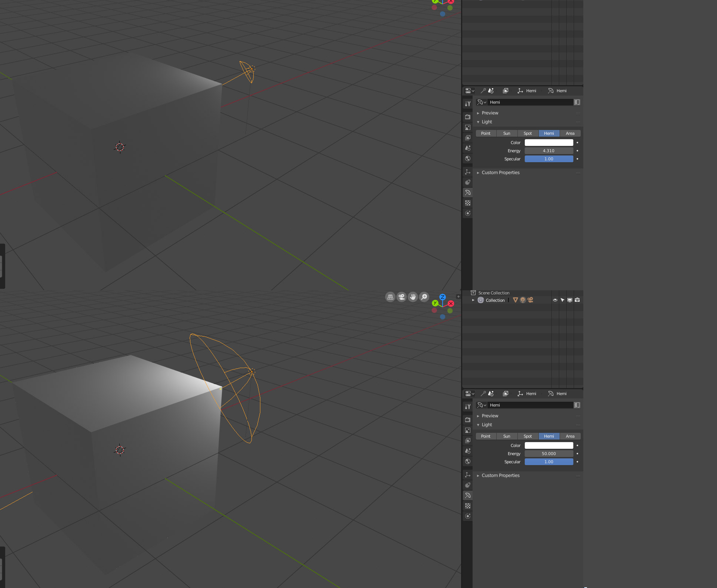Open Texture checker tab in lower panel
717x588 pixels.
[468, 506]
